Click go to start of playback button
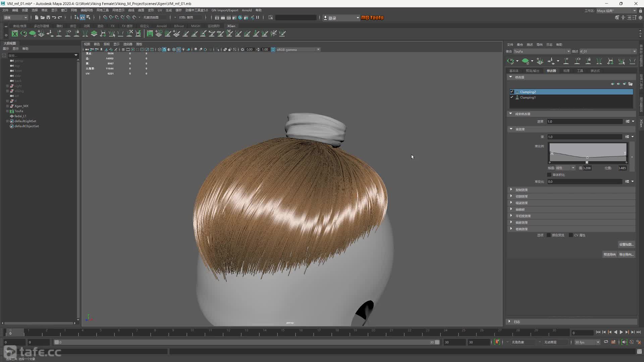Viewport: 644px width, 362px height. click(x=598, y=332)
